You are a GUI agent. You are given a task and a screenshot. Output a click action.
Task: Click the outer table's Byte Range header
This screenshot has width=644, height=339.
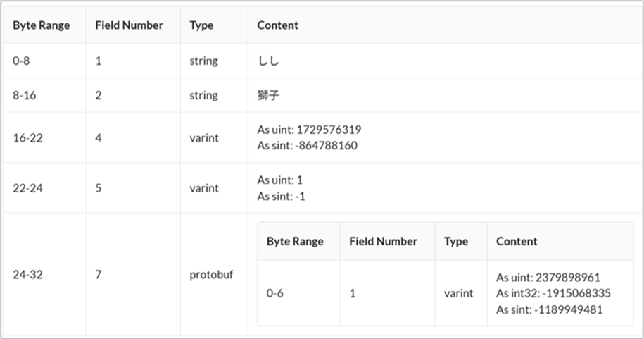coord(42,25)
